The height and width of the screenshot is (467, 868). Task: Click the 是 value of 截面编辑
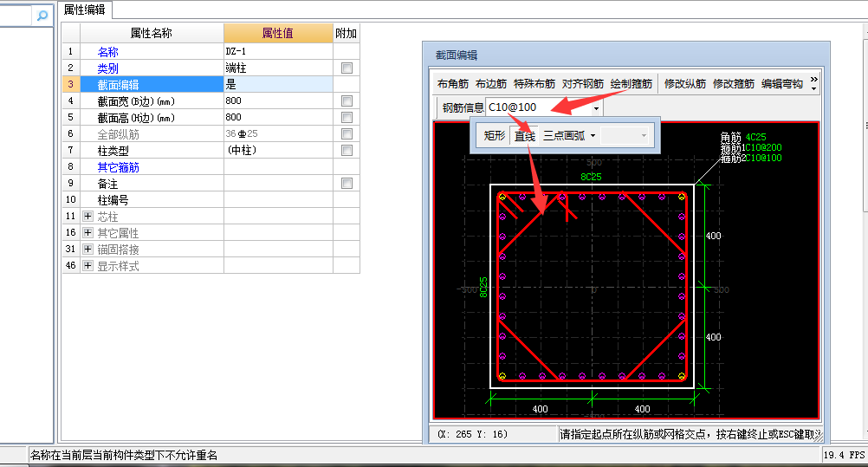pos(278,84)
